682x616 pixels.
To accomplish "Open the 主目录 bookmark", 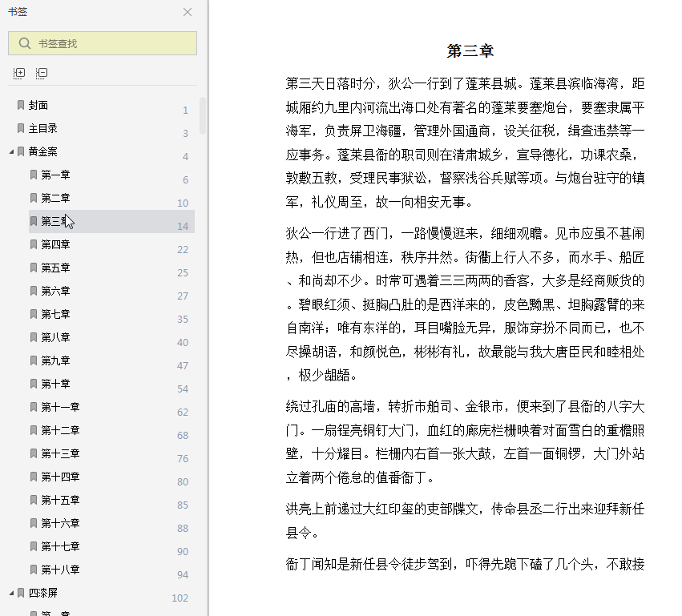I will pos(43,129).
